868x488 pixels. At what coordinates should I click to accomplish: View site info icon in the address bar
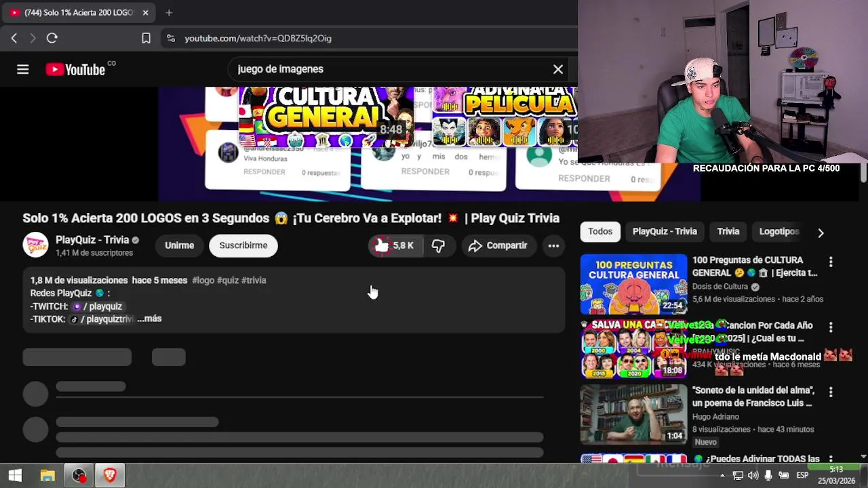click(x=170, y=39)
